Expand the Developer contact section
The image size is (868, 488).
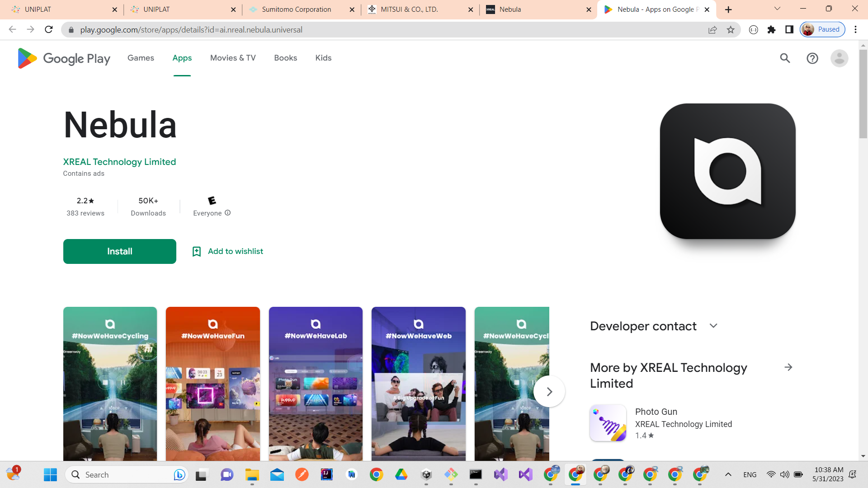coord(713,326)
